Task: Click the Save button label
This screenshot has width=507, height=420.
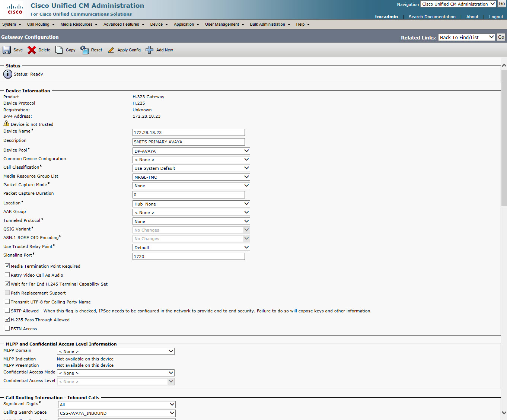Action: tap(18, 50)
